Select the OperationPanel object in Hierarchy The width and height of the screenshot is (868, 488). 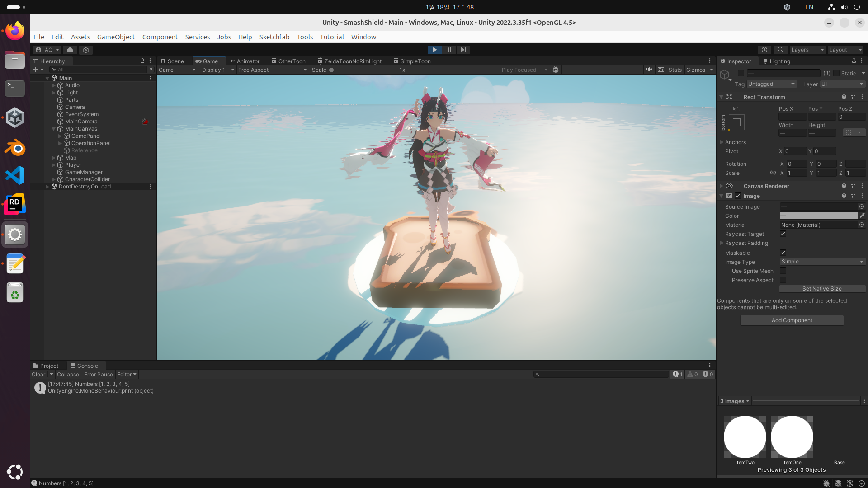point(91,143)
